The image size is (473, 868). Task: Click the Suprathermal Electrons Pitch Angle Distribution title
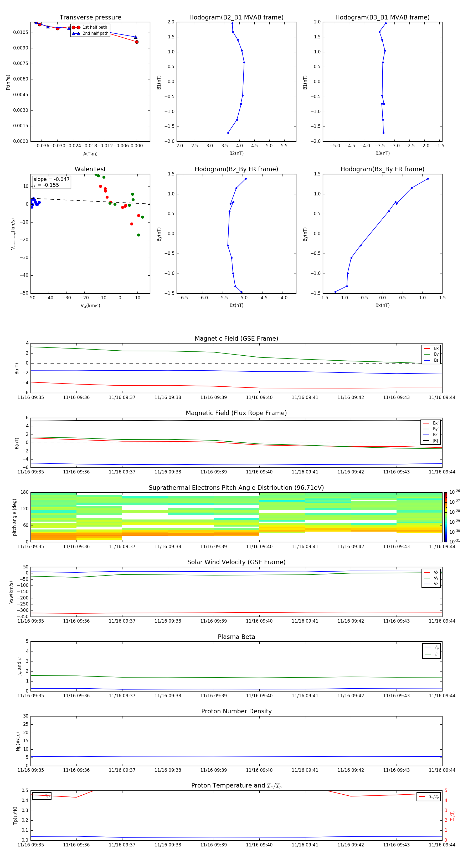(236, 488)
